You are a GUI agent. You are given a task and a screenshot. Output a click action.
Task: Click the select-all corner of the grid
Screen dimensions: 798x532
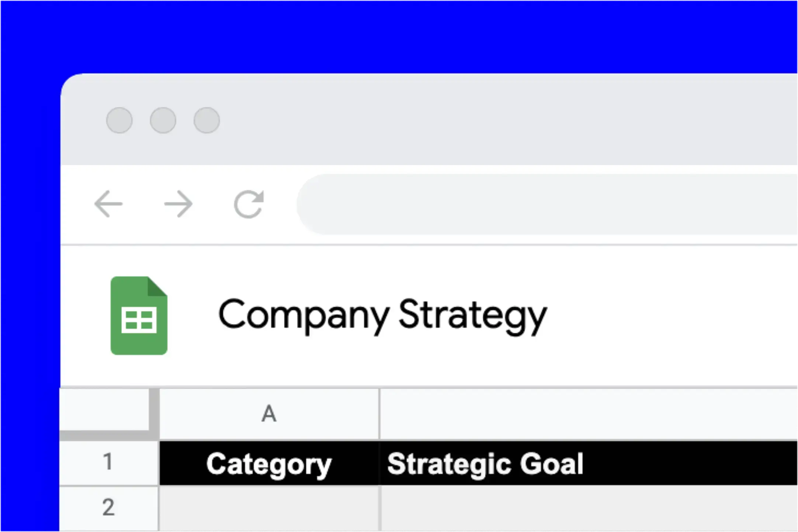point(104,409)
